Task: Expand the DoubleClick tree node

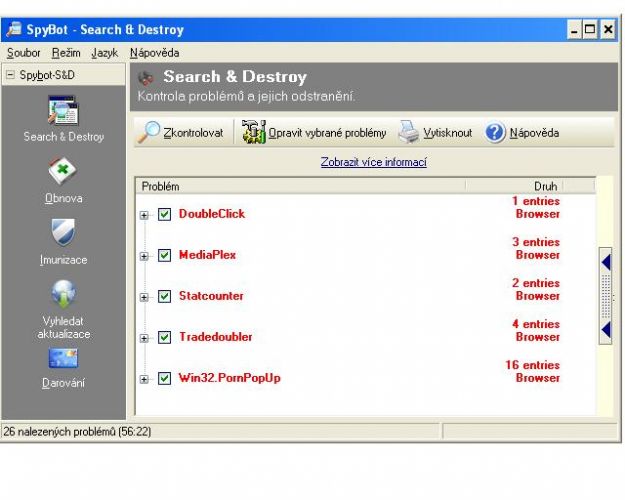Action: click(144, 215)
